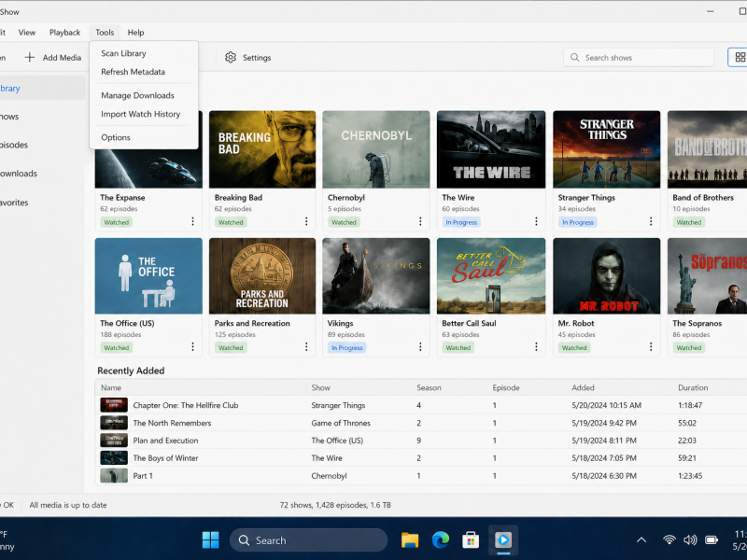This screenshot has width=747, height=560.
Task: Click the Add Media plus icon
Action: [x=30, y=57]
